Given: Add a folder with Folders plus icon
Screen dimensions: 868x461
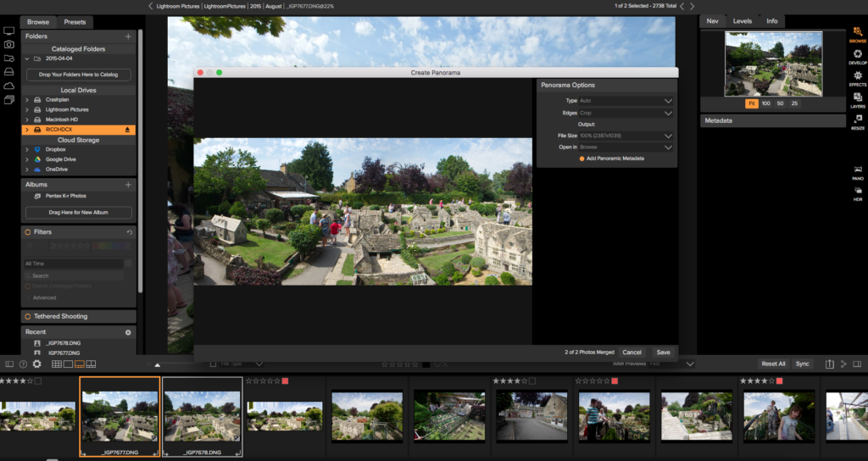Looking at the screenshot, I should 129,36.
